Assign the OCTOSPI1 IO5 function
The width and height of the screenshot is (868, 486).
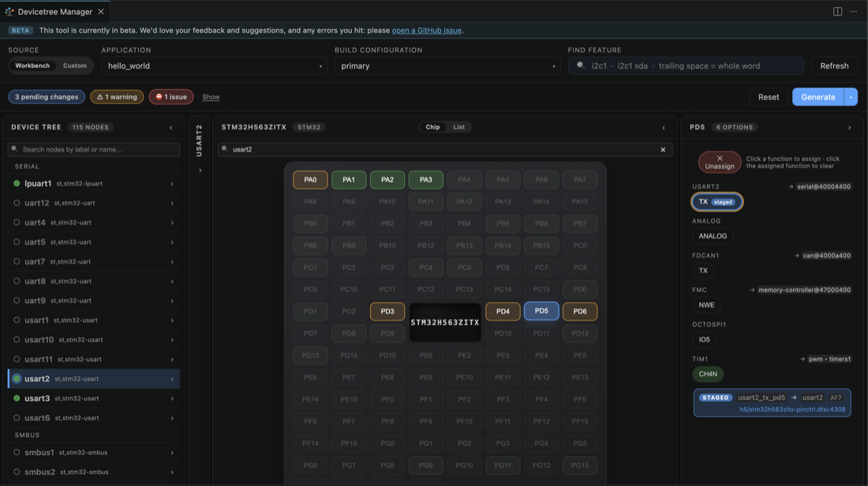[704, 339]
